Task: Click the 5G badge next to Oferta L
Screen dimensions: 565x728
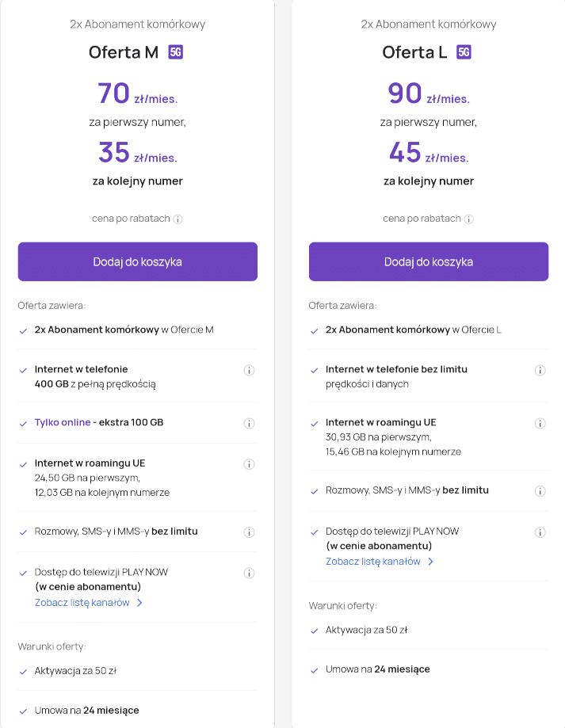Action: [x=464, y=52]
